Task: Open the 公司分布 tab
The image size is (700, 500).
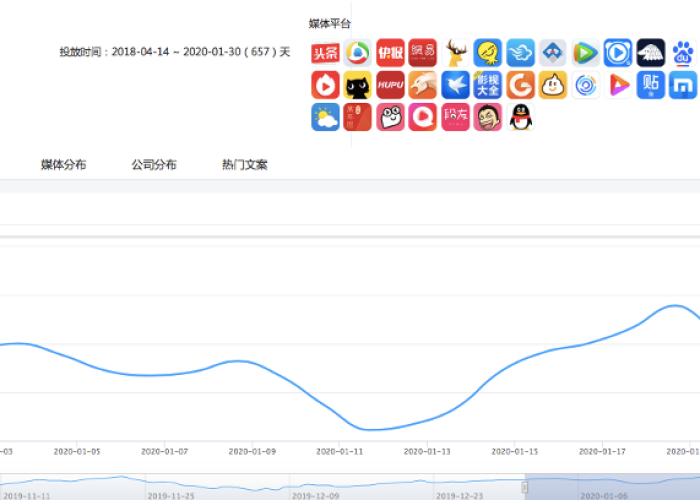Action: point(154,165)
